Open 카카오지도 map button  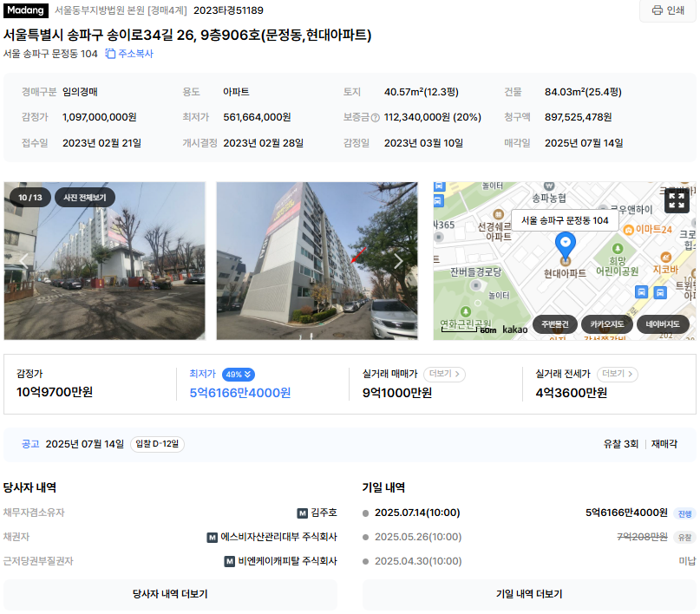coord(606,324)
